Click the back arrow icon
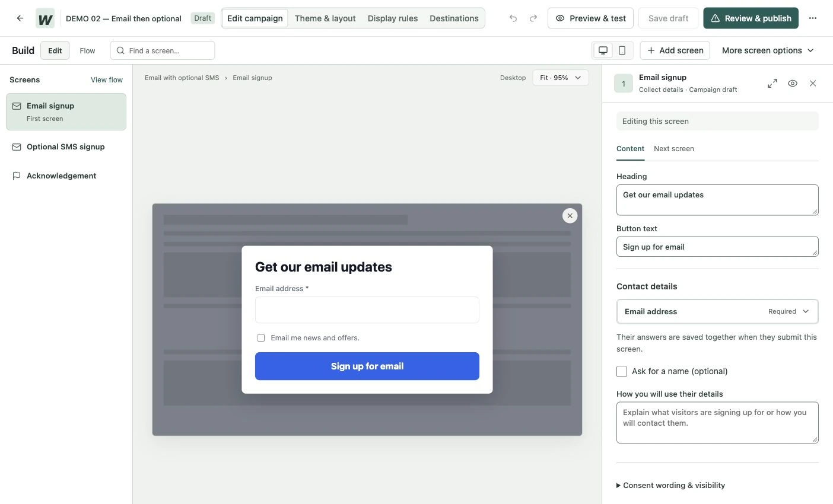833x504 pixels. (20, 18)
